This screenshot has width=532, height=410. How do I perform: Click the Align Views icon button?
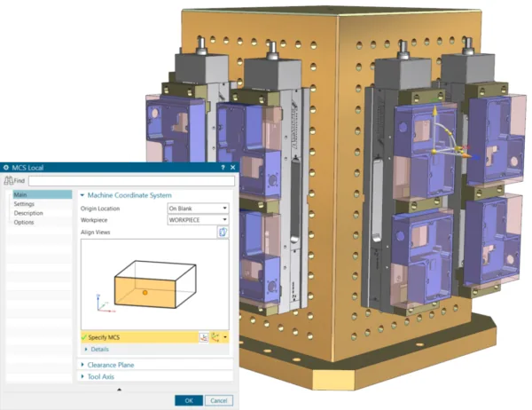point(223,232)
